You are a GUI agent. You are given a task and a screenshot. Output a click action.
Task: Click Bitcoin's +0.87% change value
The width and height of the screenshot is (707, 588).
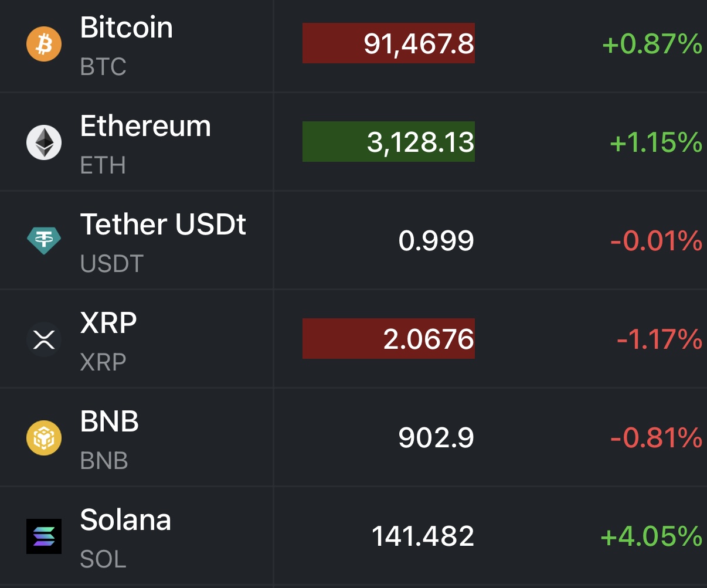point(652,45)
